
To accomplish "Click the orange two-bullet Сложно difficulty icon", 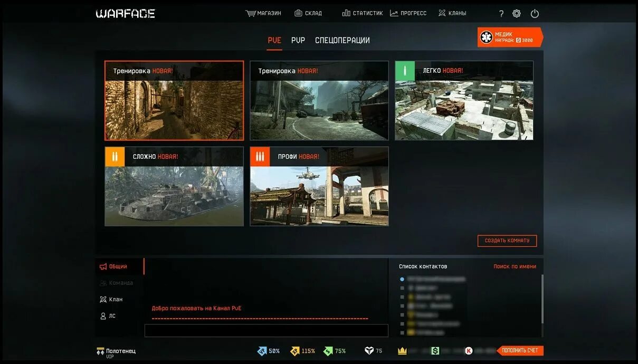I will point(115,157).
